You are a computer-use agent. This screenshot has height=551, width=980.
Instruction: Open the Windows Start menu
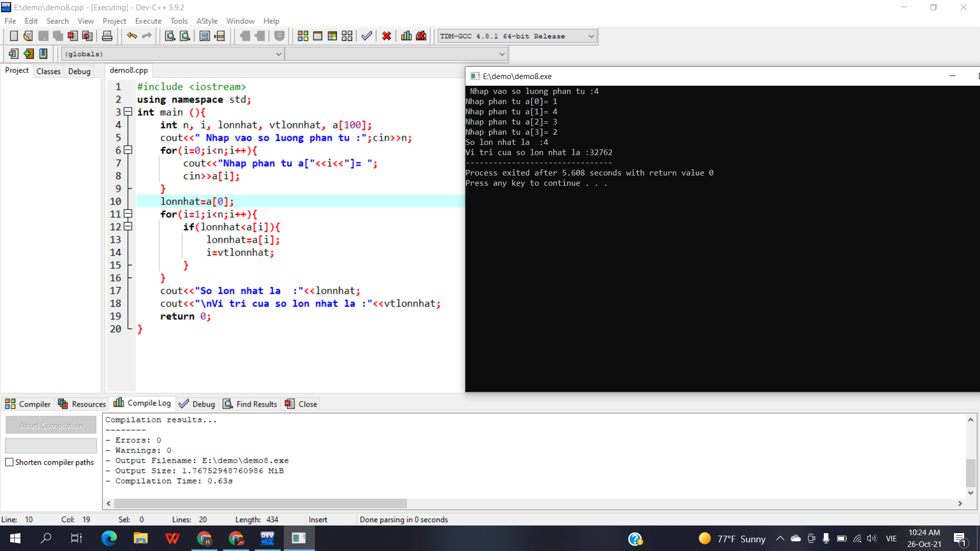(x=15, y=538)
